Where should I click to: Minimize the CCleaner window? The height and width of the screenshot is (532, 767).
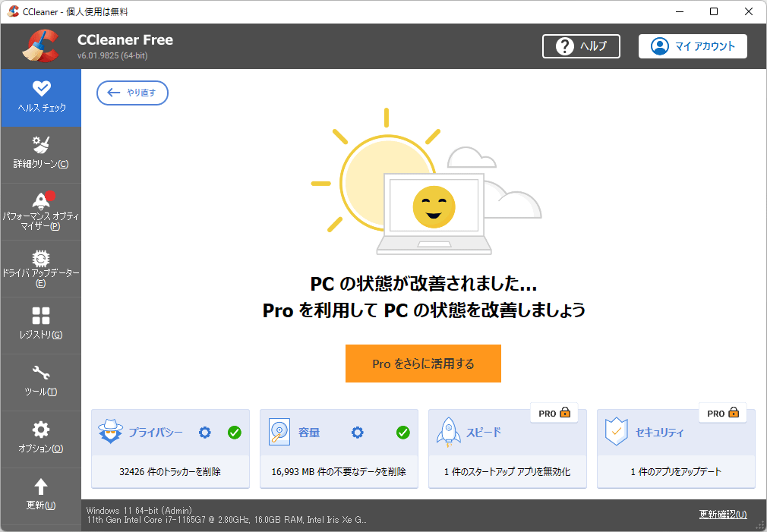[680, 11]
